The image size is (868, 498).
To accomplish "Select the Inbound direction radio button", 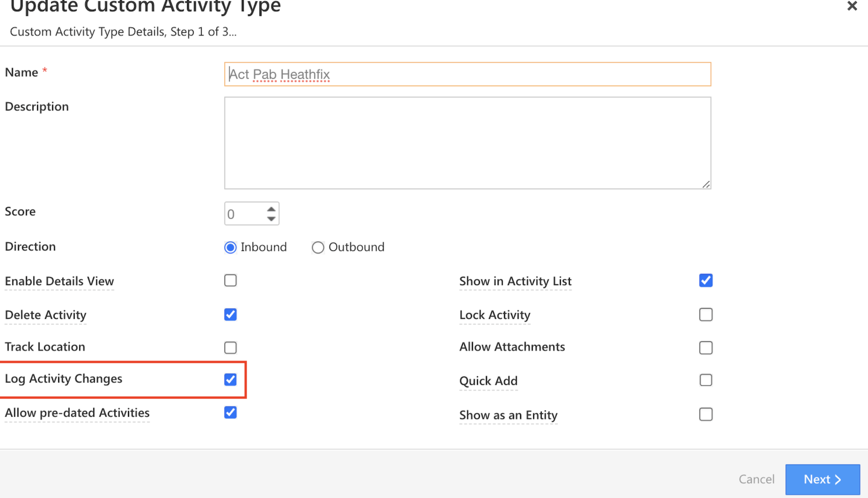I will click(231, 248).
